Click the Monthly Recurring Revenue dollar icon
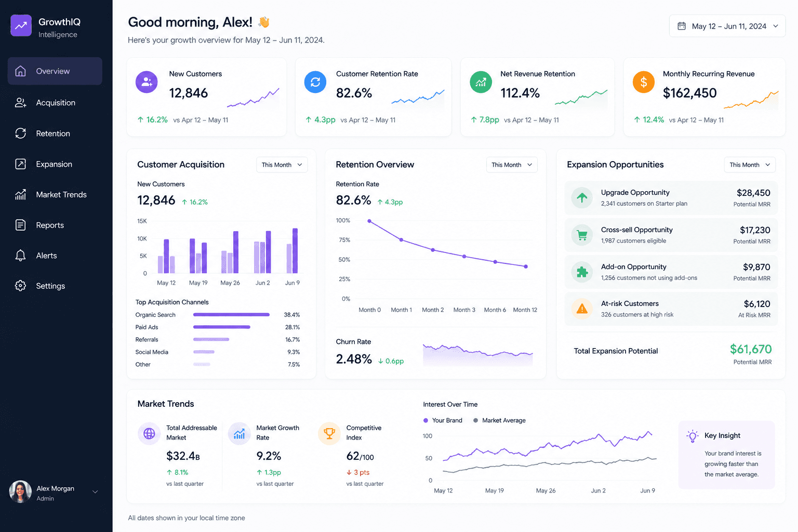Screen dimensions: 798x532 pyautogui.click(x=644, y=82)
